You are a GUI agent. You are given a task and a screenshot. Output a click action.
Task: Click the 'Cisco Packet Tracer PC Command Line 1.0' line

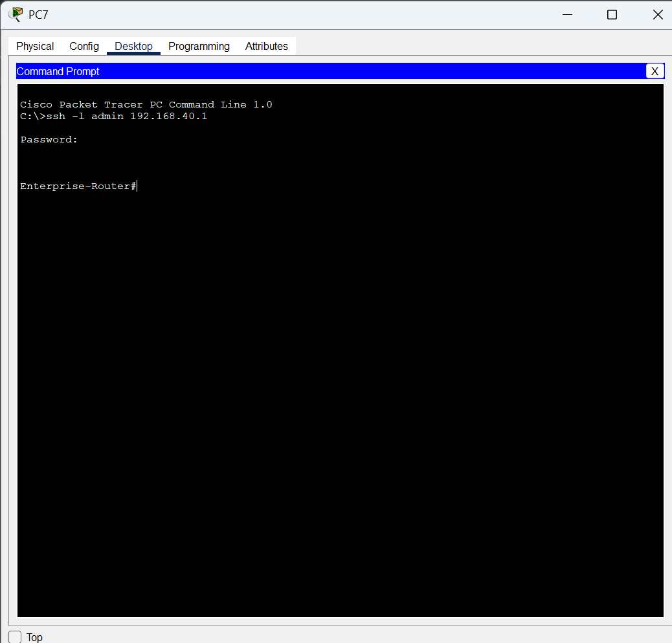point(146,105)
